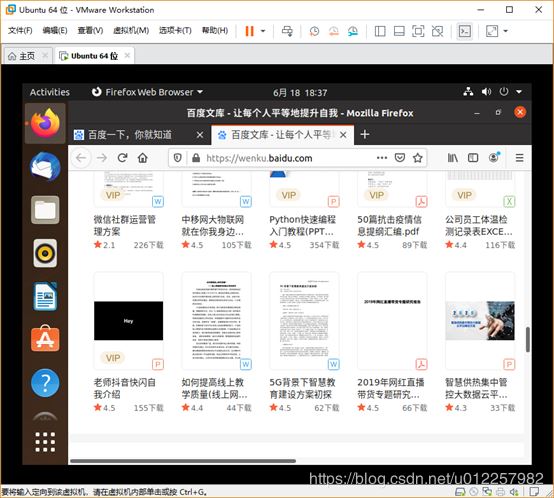The image size is (554, 498).
Task: Show Applications grid in the dock
Action: point(45,442)
